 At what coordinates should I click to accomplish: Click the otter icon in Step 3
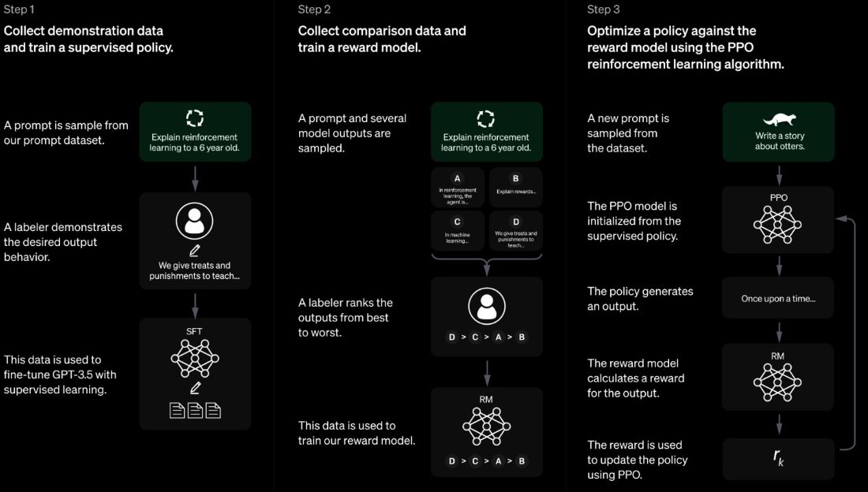(778, 118)
